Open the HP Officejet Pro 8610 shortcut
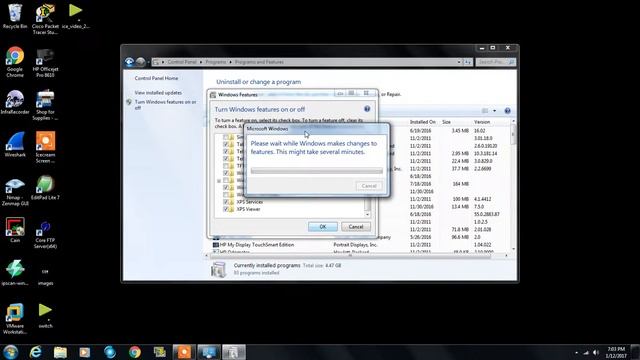Screen dimensions: 640x360 point(45,62)
